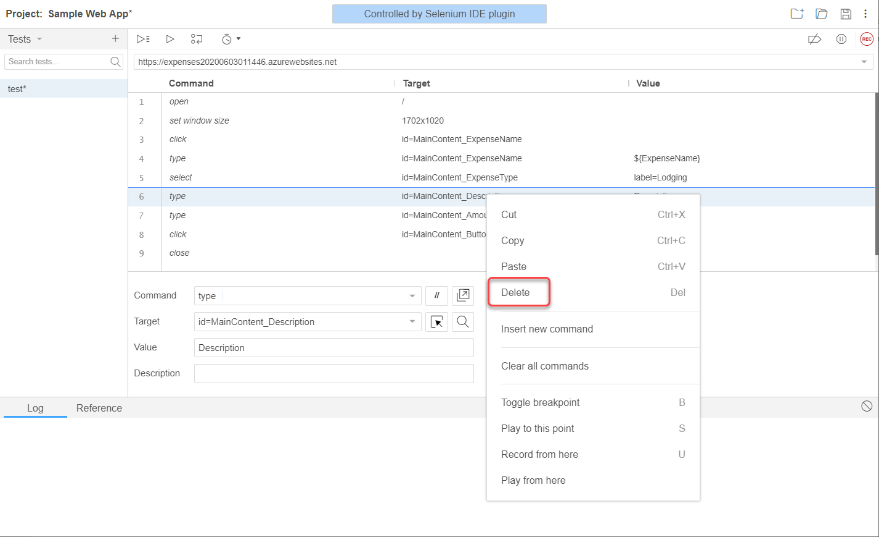Click the ${ExpenseName} value cell

click(x=667, y=158)
